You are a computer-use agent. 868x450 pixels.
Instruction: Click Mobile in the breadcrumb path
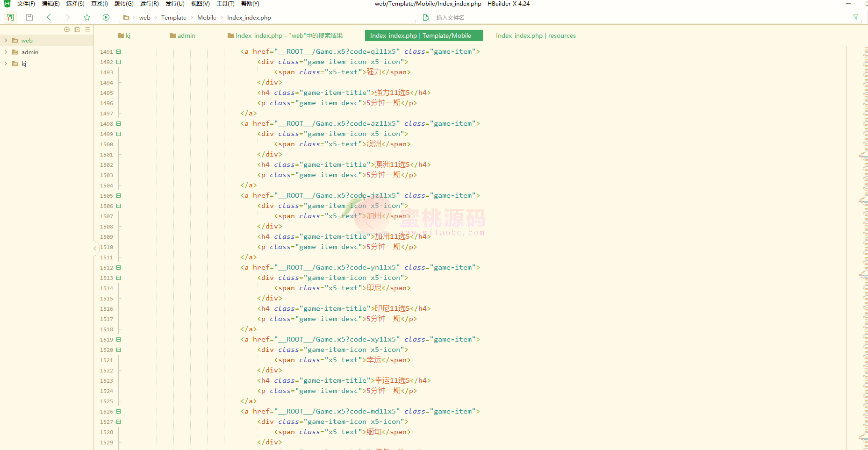pyautogui.click(x=207, y=18)
